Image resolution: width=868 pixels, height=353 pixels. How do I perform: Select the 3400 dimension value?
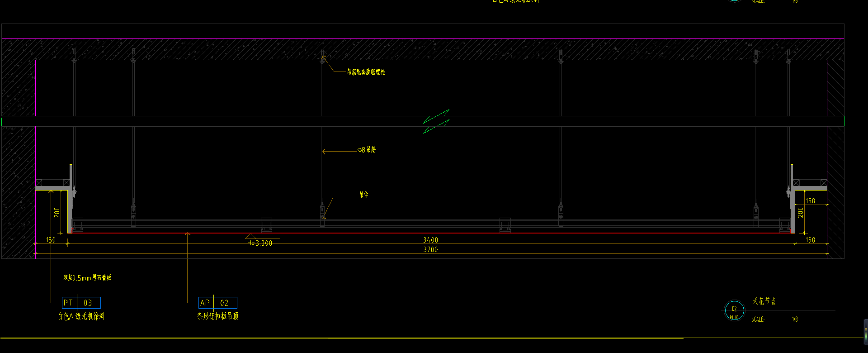(x=430, y=240)
